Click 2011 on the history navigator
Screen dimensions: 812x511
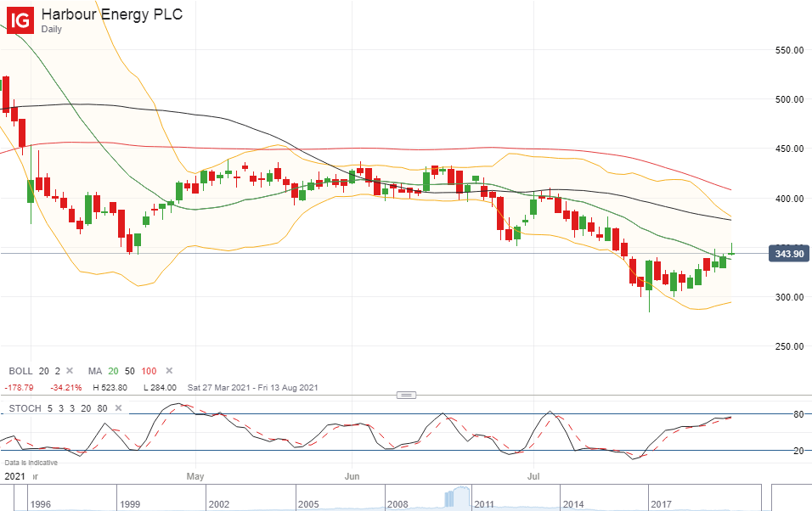tap(484, 504)
